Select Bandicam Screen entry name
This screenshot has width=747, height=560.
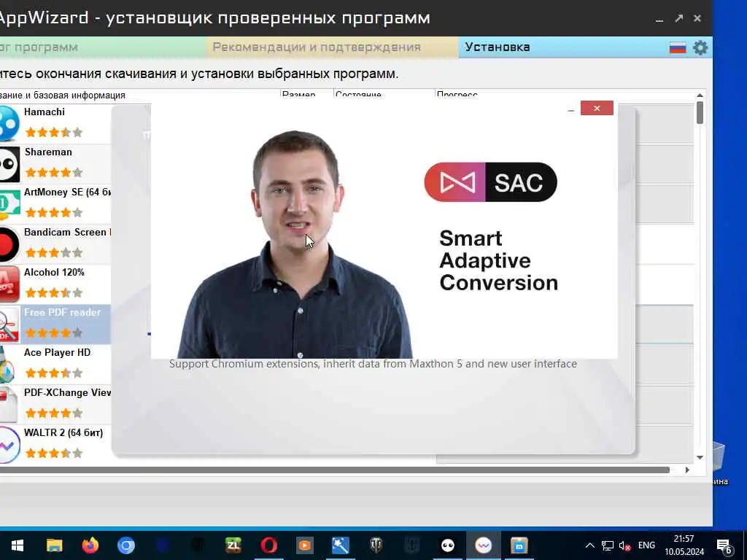[x=67, y=232]
